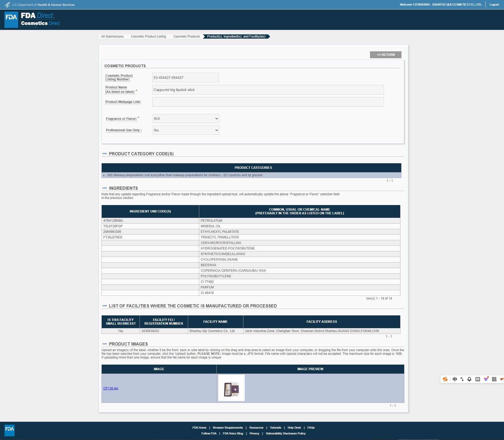The image size is (504, 440).
Task: Open the Sogou soft keyboard icon
Action: (478, 379)
